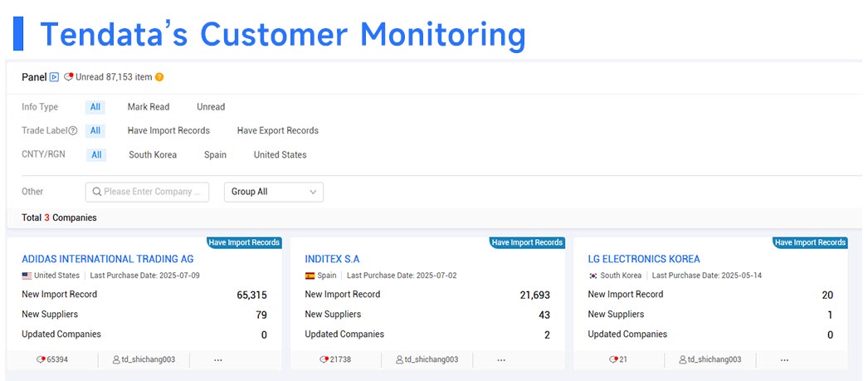Screen dimensions: 868x381
Task: Click the search magnifier icon in company field
Action: (x=96, y=192)
